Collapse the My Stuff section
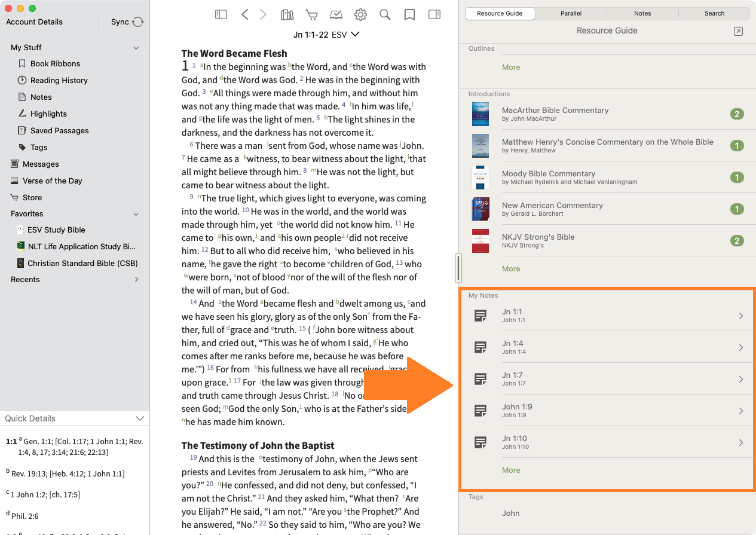Screen dimensions: 756x535 click(136, 48)
